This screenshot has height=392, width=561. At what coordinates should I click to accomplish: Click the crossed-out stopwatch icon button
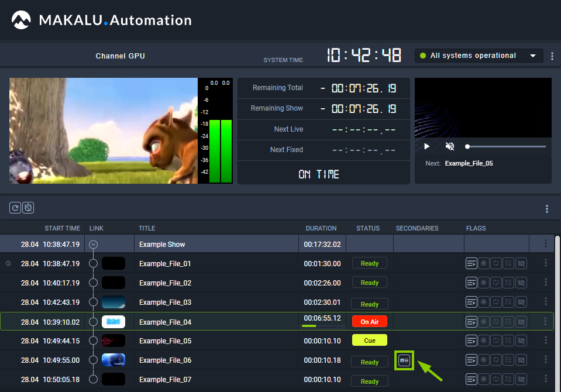coord(28,208)
